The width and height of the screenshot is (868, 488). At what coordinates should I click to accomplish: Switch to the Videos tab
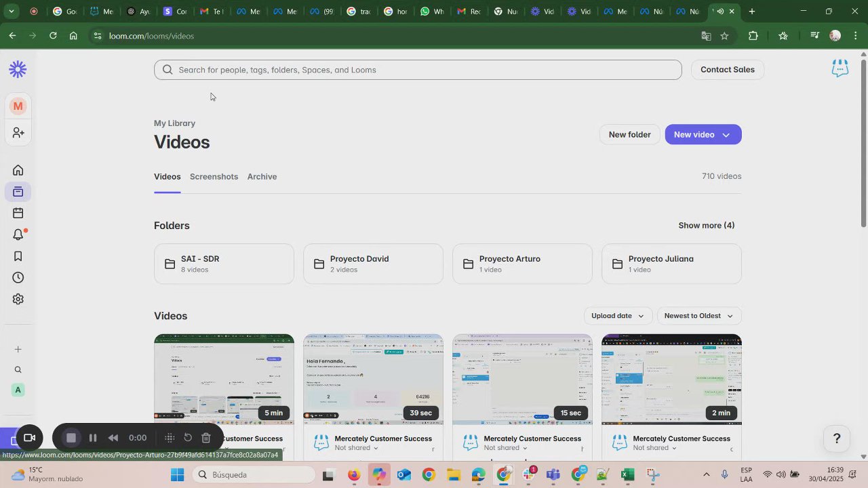tap(167, 177)
